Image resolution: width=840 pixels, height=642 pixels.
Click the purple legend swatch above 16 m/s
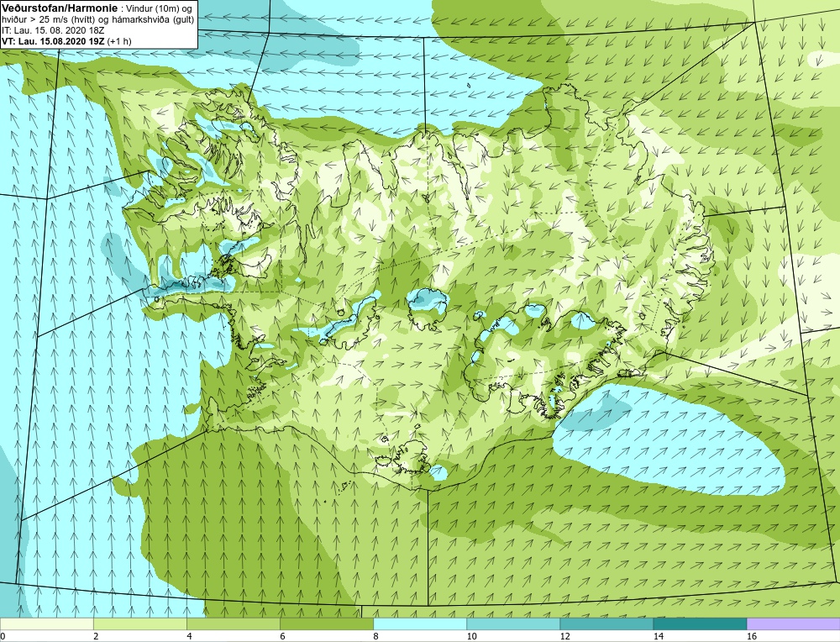coord(793,624)
